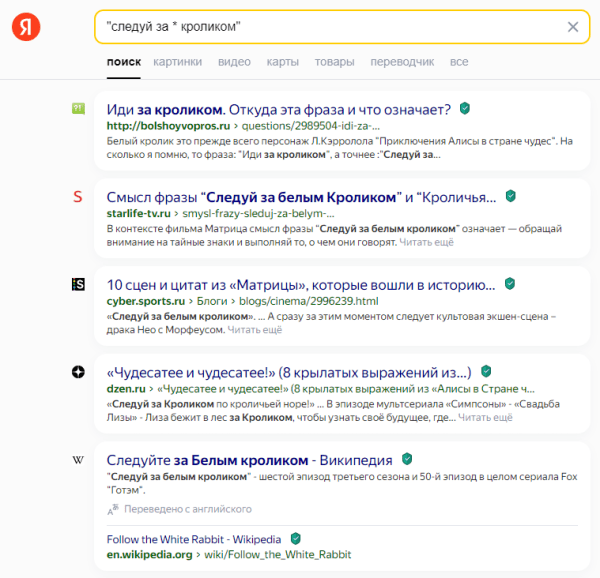Go to the товары tab
600x578 pixels.
tap(334, 62)
